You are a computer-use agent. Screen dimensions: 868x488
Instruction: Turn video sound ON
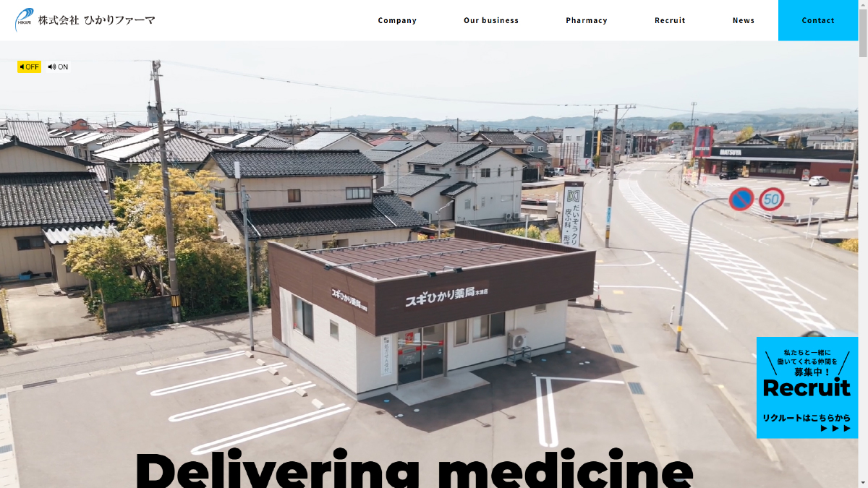click(x=59, y=67)
